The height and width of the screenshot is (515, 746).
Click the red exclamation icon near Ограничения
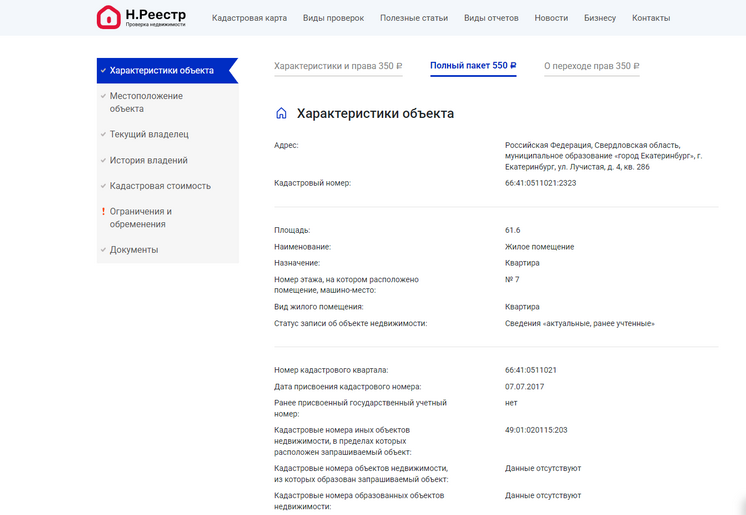coord(103,212)
